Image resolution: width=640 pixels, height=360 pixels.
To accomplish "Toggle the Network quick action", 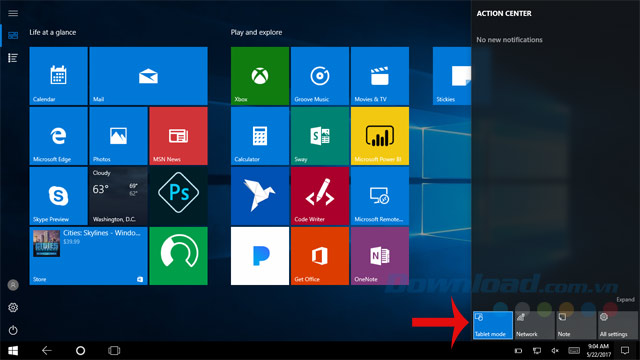I will click(x=534, y=325).
